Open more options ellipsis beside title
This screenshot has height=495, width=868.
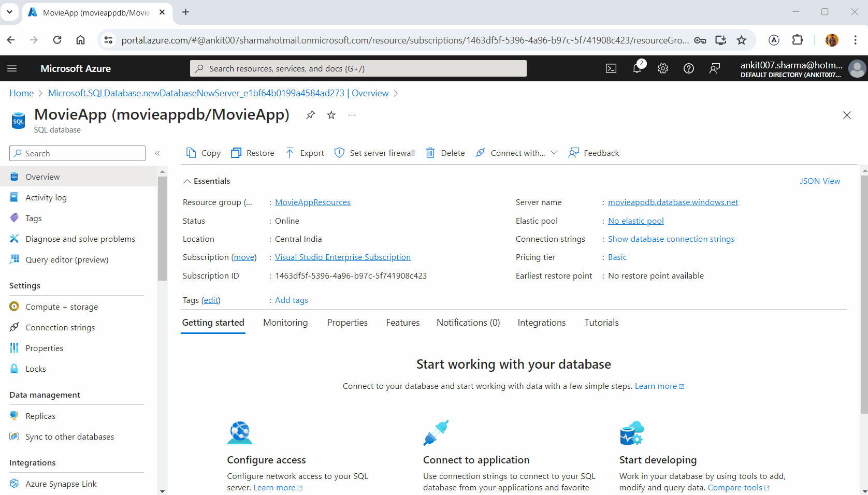tap(352, 115)
